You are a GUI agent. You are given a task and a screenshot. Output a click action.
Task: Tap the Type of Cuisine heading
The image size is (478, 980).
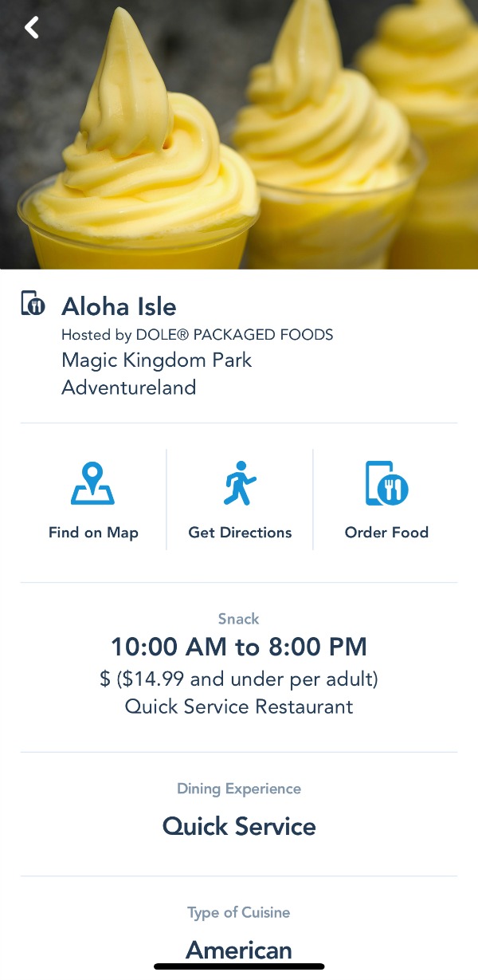(x=239, y=913)
